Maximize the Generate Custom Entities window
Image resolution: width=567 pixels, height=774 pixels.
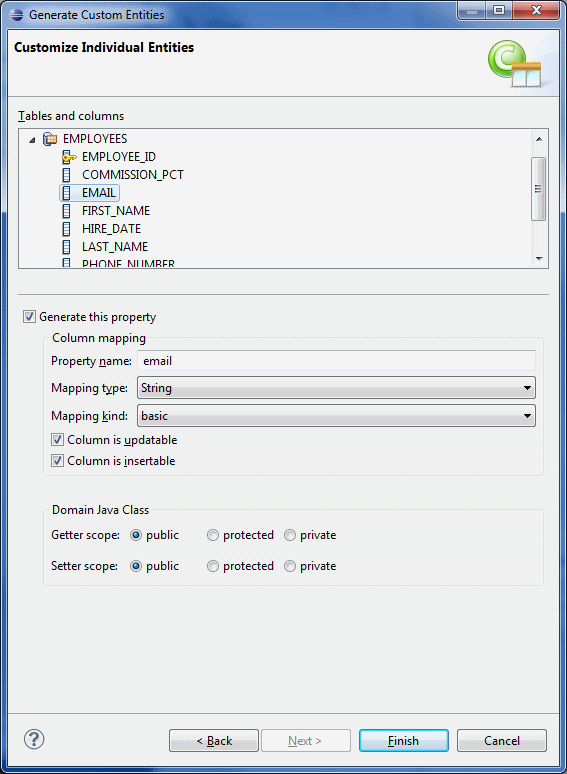tap(499, 11)
